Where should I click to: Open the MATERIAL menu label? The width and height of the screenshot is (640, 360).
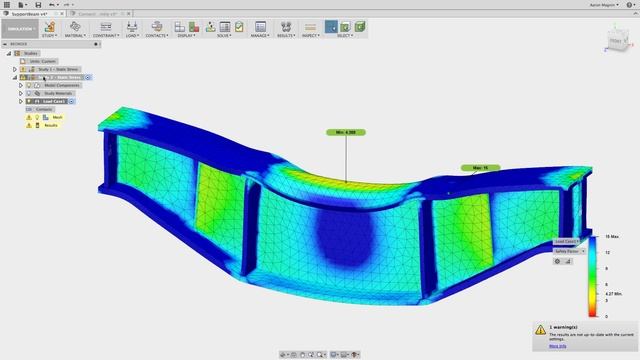(x=75, y=36)
